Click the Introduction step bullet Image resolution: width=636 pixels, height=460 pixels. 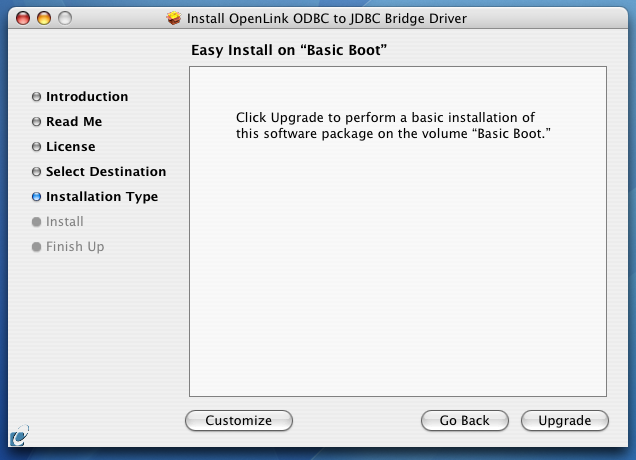pos(37,97)
